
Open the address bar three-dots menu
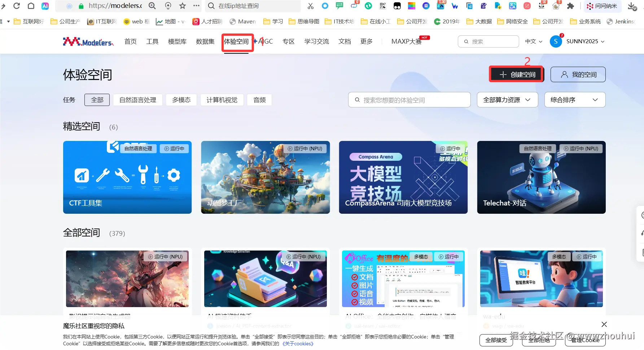tap(196, 6)
